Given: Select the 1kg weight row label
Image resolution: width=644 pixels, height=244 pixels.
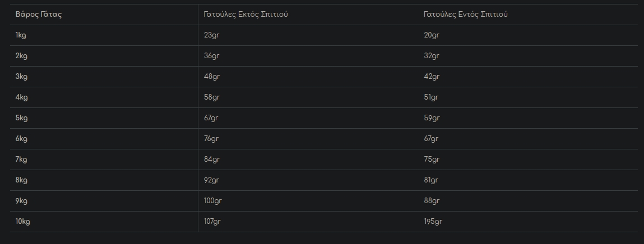Looking at the screenshot, I should point(21,35).
